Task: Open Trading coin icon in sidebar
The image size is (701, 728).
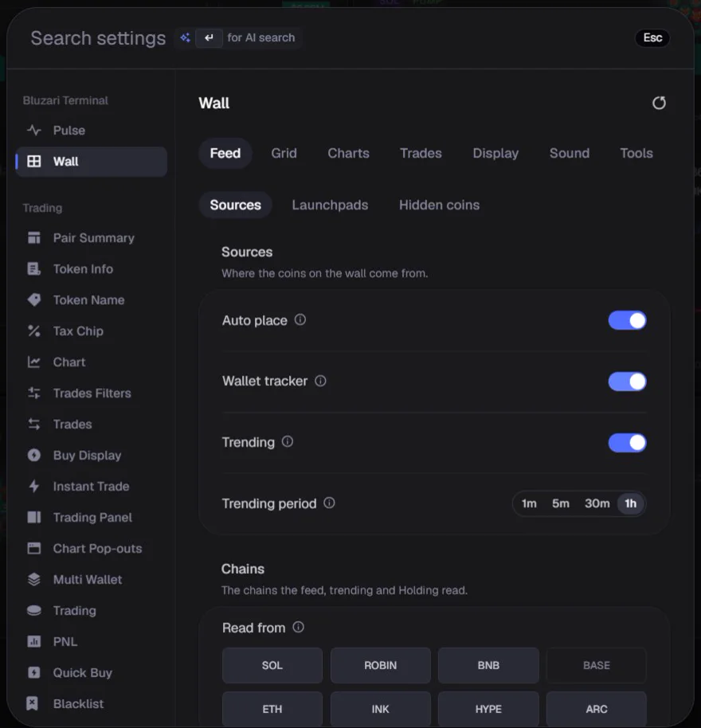Action: coord(34,611)
